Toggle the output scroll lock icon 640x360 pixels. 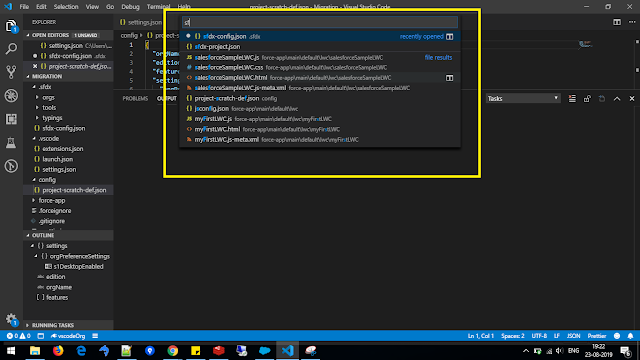point(587,98)
